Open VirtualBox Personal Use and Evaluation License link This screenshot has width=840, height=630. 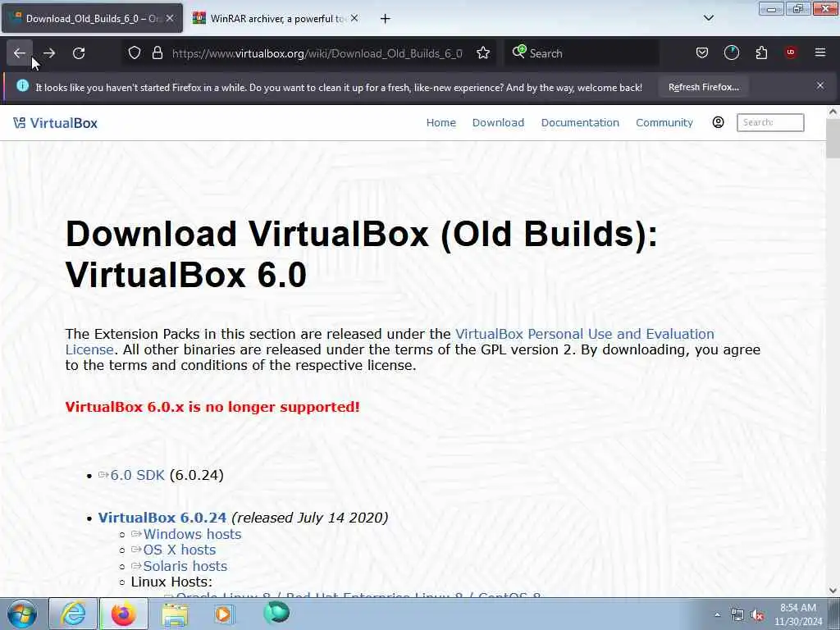coord(584,334)
